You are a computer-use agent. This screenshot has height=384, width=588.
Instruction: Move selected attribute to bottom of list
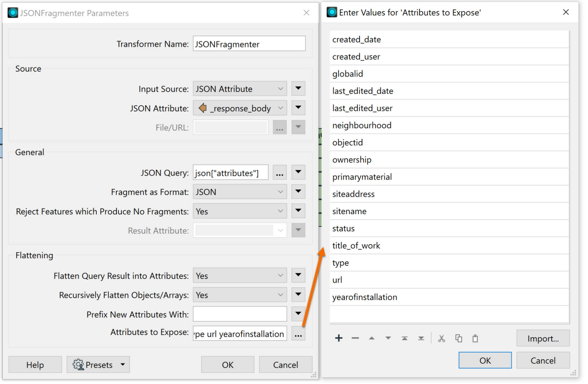coord(421,338)
